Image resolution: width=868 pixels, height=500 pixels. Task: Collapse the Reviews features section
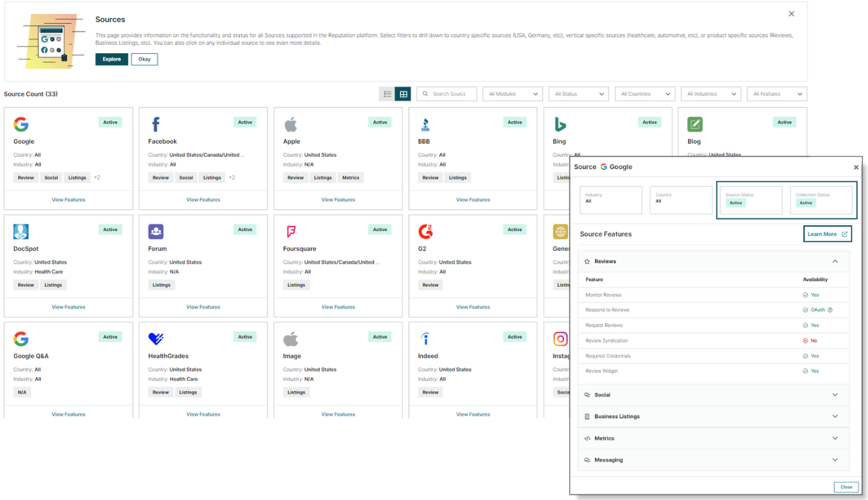pyautogui.click(x=835, y=261)
